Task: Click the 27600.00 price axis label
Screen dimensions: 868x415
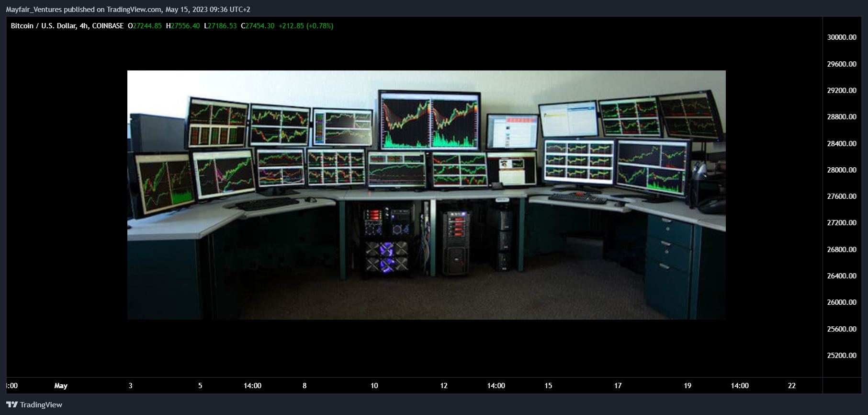Action: pos(842,196)
